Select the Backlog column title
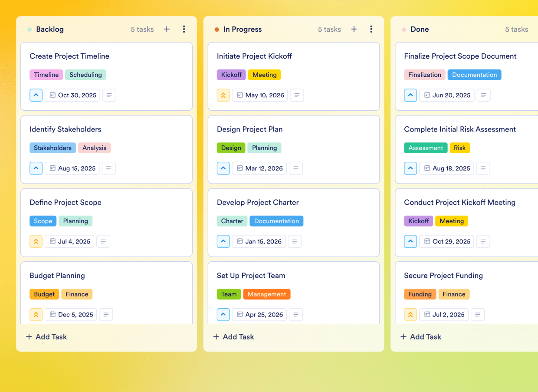 (49, 29)
